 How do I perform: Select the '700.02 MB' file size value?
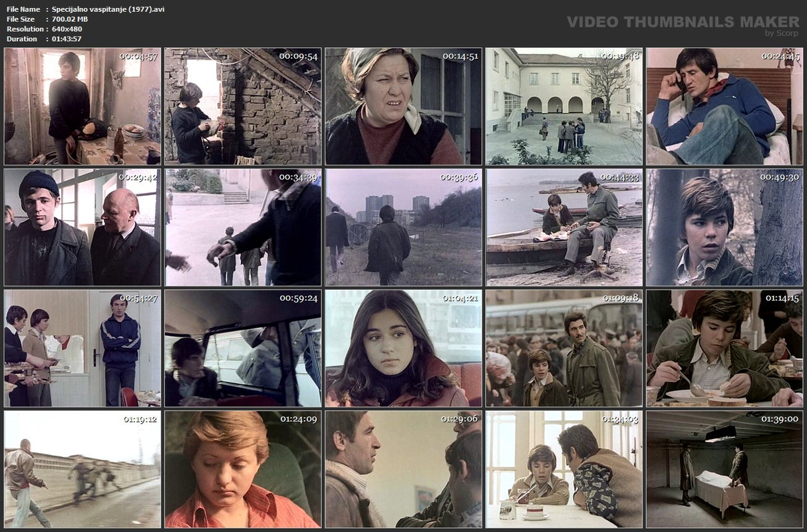[x=70, y=19]
